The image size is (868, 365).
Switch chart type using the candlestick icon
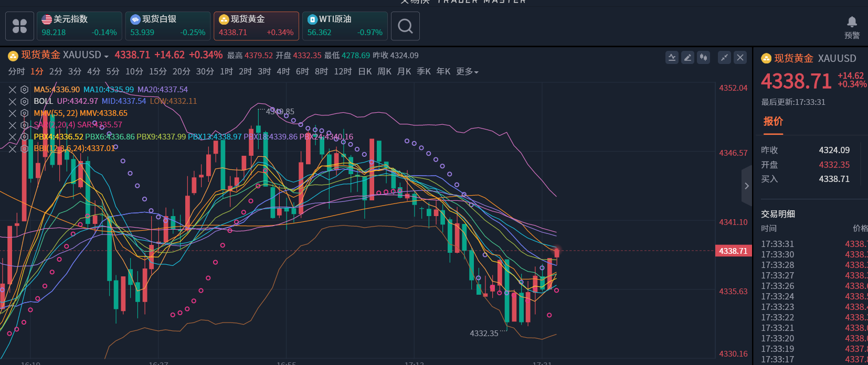pos(703,58)
